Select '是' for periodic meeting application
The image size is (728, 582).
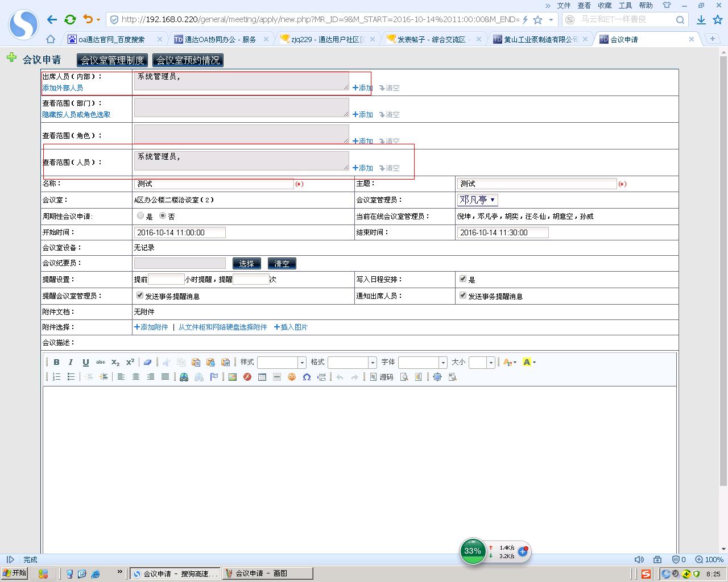140,216
